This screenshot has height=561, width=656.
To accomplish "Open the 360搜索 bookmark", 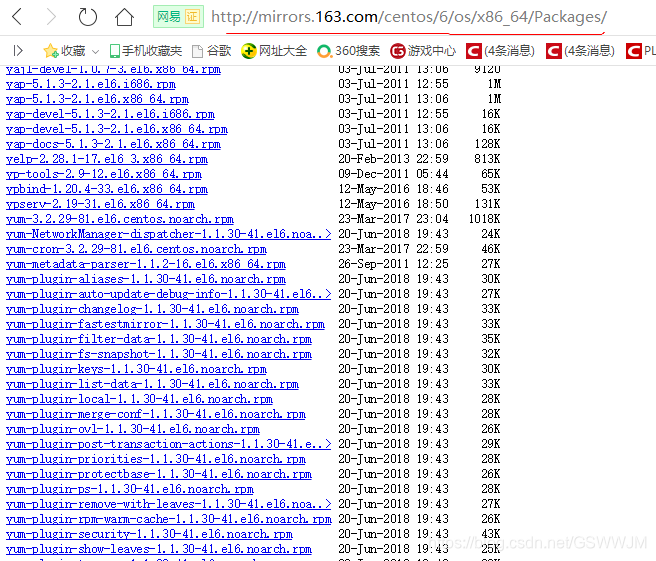I will (x=348, y=51).
